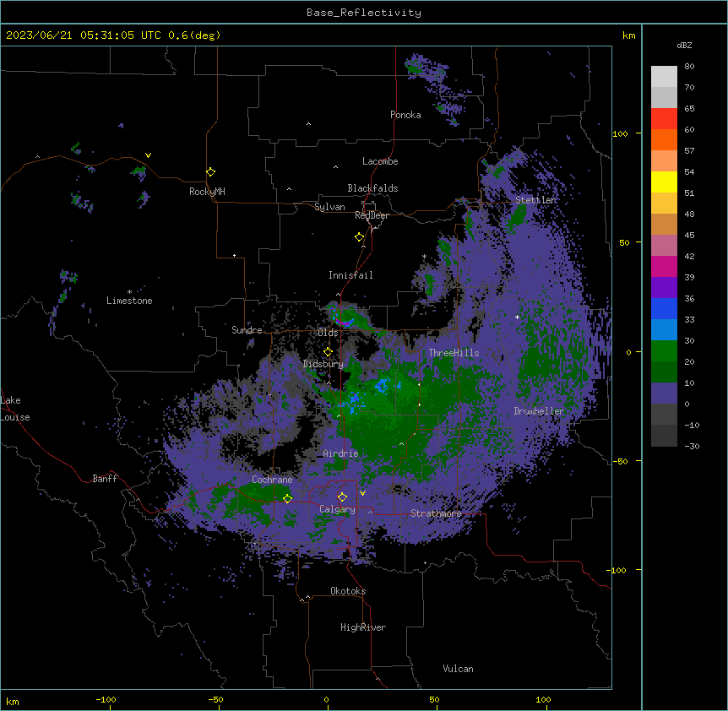
Task: Click the dBZ legend heading
Action: [x=684, y=45]
